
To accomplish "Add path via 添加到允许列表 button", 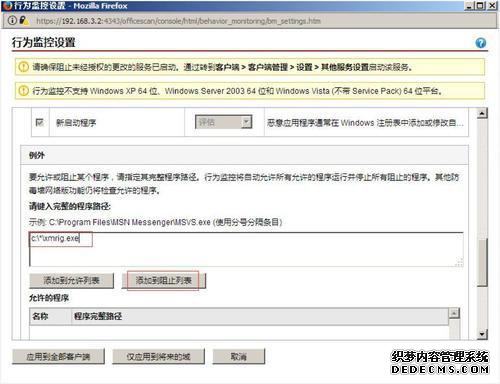I will (71, 281).
